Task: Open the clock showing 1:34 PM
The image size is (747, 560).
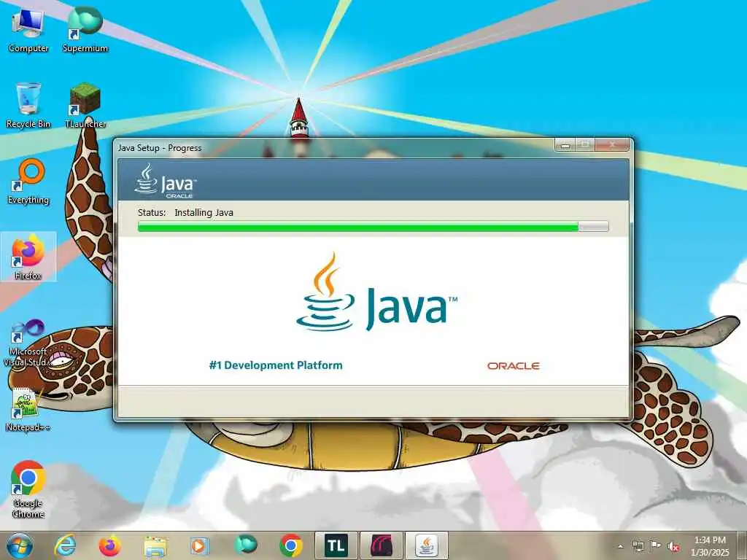Action: tap(710, 546)
